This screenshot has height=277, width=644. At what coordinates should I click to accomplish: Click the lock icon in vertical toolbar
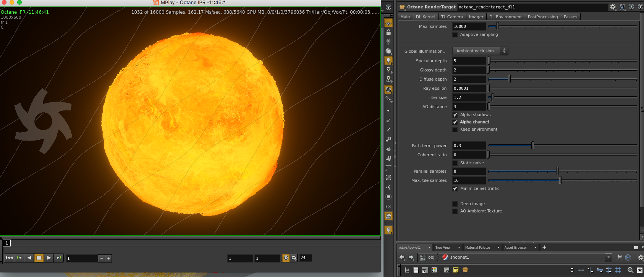pyautogui.click(x=388, y=32)
